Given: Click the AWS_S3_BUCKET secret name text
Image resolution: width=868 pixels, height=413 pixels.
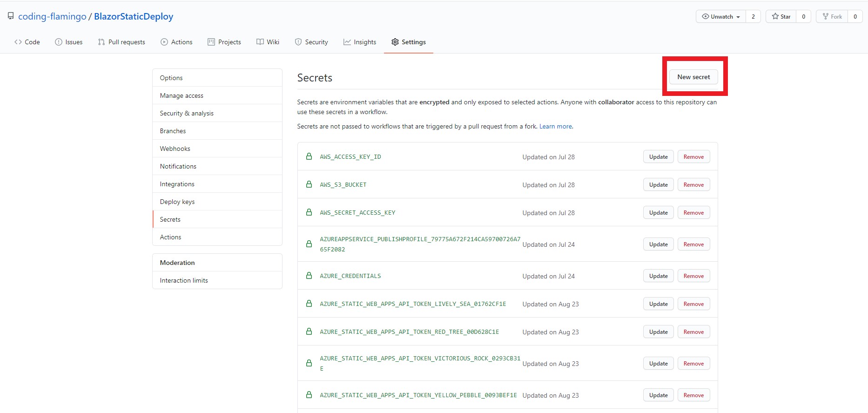Looking at the screenshot, I should pos(343,185).
